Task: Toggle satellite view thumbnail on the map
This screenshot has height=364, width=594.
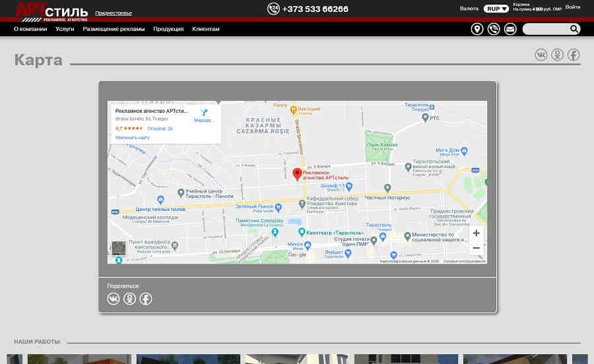Action: (118, 249)
